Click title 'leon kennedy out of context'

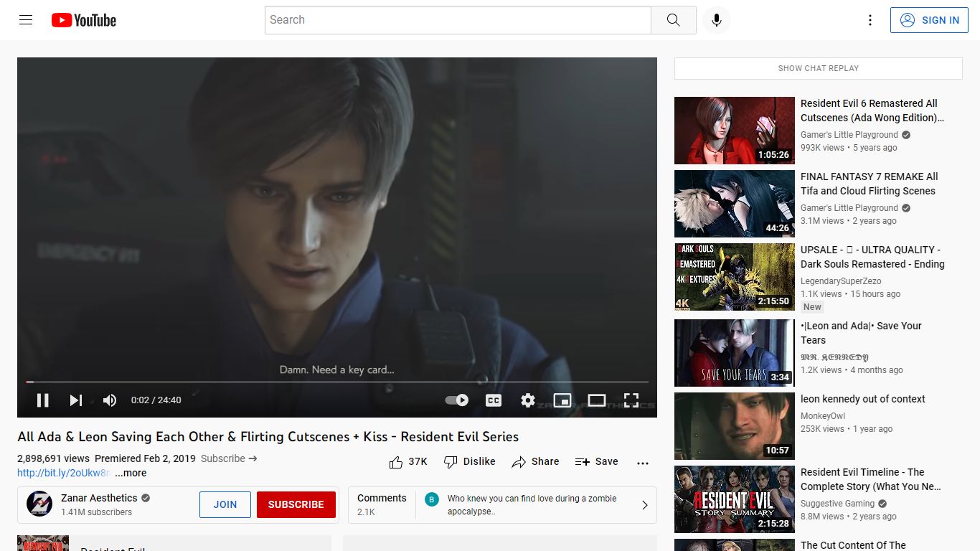(x=863, y=399)
